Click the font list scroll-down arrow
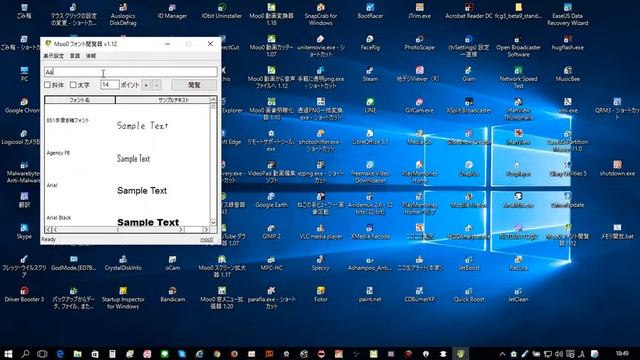The image size is (640, 360). pos(213,222)
